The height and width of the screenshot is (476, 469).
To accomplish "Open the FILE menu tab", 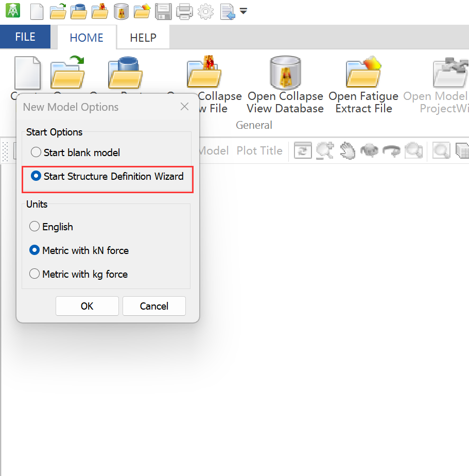I will pyautogui.click(x=25, y=37).
